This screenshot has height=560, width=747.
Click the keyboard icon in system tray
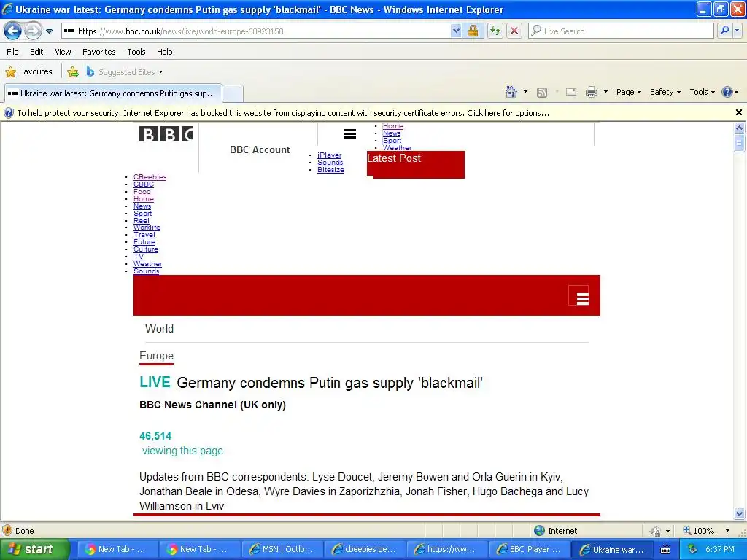tap(665, 550)
